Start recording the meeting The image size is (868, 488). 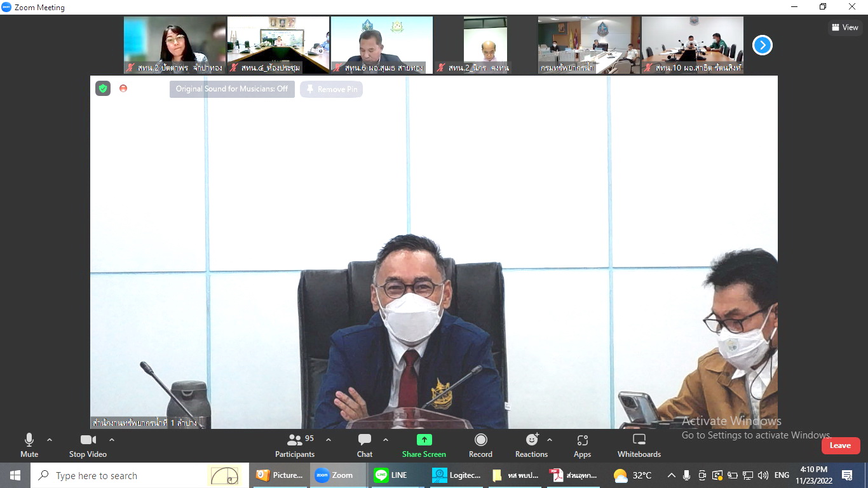click(x=481, y=445)
